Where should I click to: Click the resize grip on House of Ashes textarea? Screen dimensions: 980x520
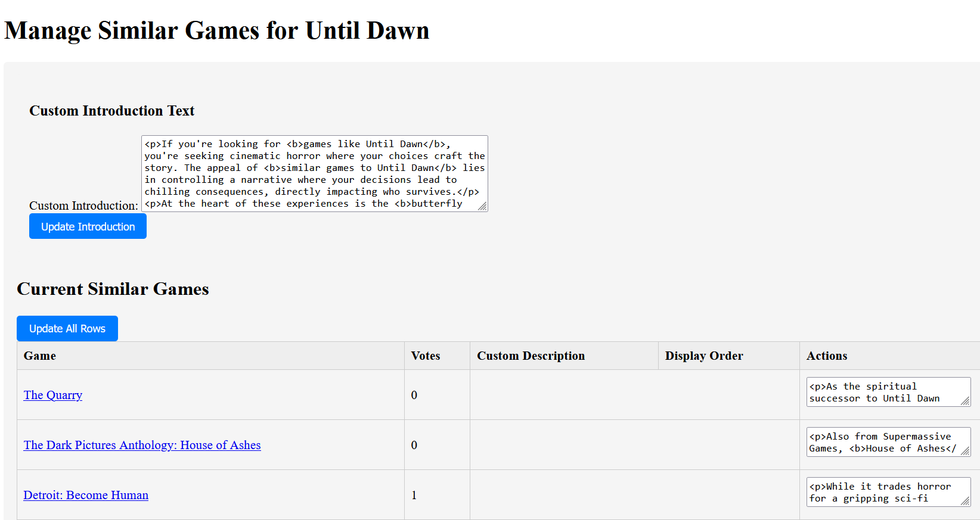[x=965, y=451]
